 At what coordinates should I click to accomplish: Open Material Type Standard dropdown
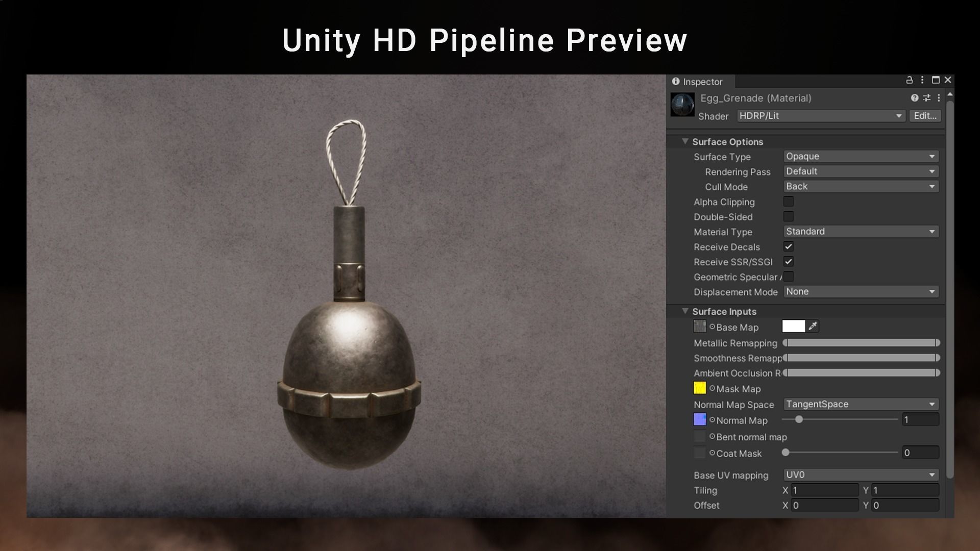pyautogui.click(x=861, y=232)
